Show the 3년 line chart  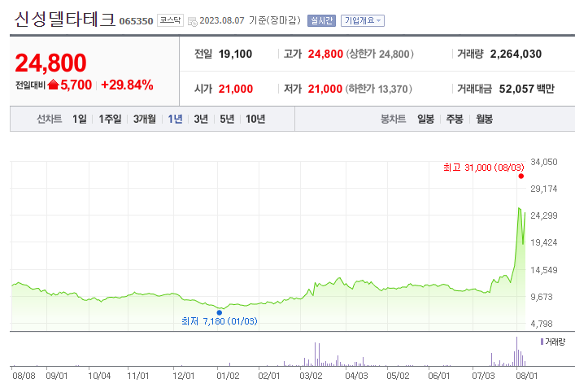point(201,119)
